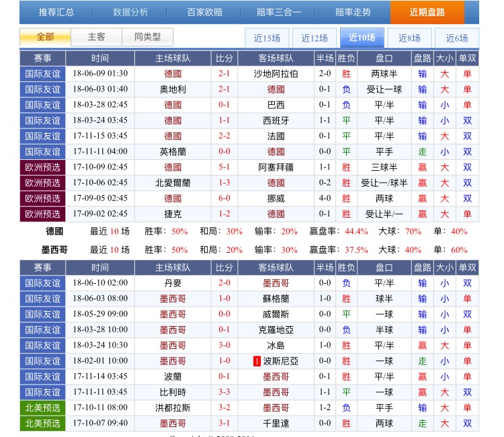
Task: Show the last 12 matches with 近12场
Action: pos(314,38)
